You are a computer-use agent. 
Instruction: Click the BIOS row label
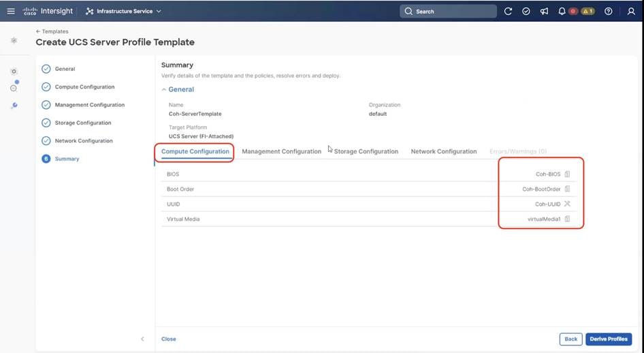pos(173,174)
